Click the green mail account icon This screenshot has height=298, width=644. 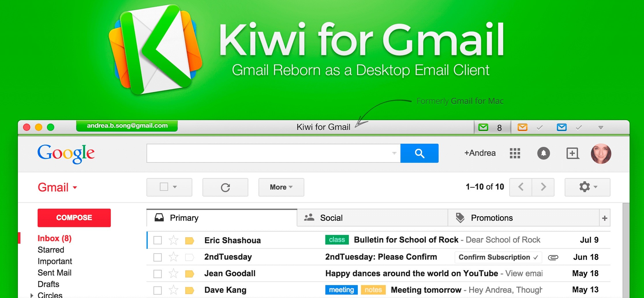[x=483, y=127]
